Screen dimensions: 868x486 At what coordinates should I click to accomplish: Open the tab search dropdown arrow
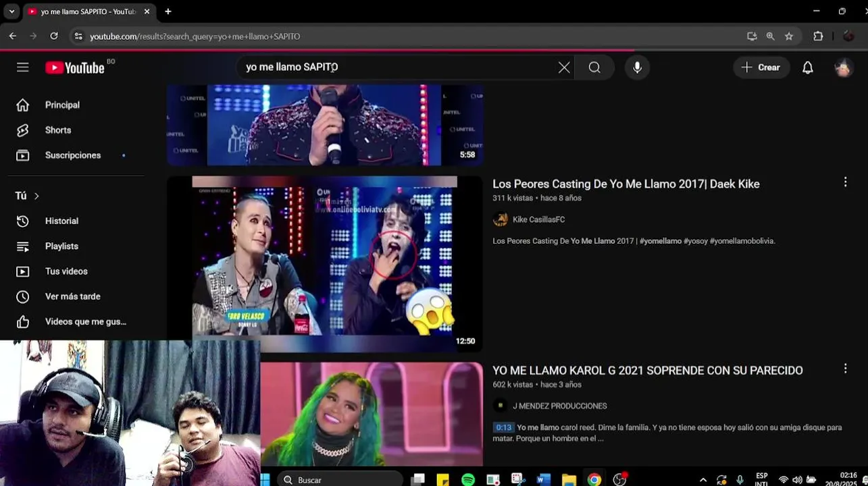coord(11,11)
